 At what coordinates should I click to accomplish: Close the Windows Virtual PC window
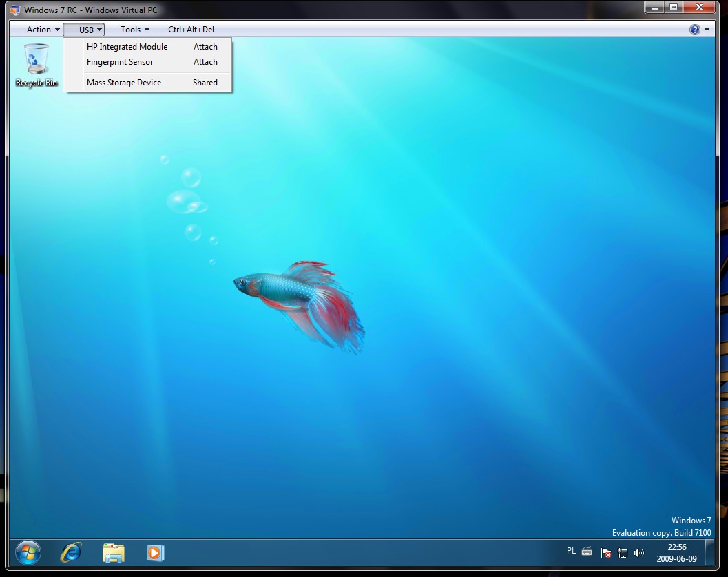700,7
